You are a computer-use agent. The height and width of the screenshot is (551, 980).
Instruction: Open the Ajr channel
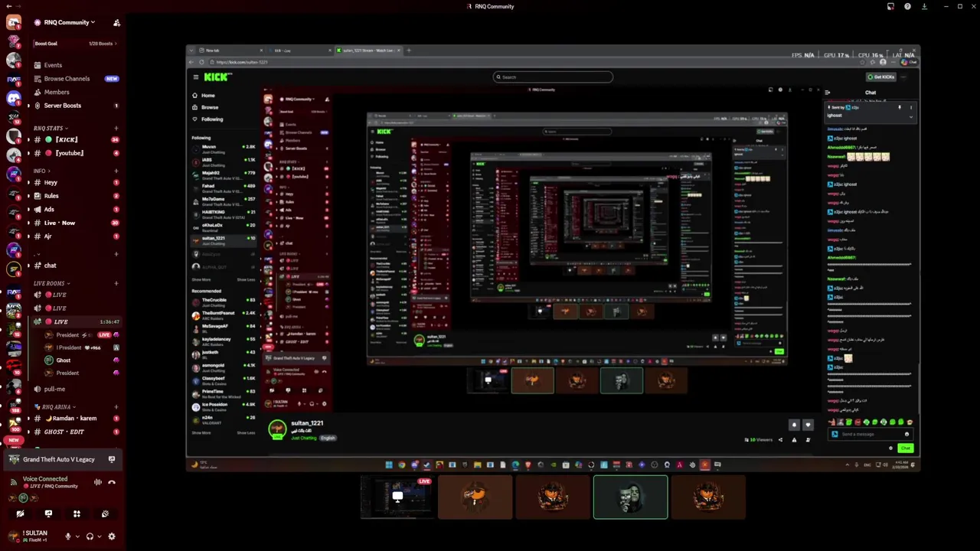pos(75,236)
